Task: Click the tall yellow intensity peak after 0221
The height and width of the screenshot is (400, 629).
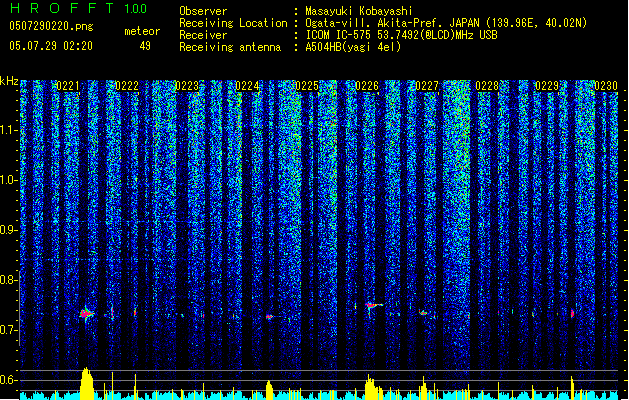Action: (x=87, y=384)
